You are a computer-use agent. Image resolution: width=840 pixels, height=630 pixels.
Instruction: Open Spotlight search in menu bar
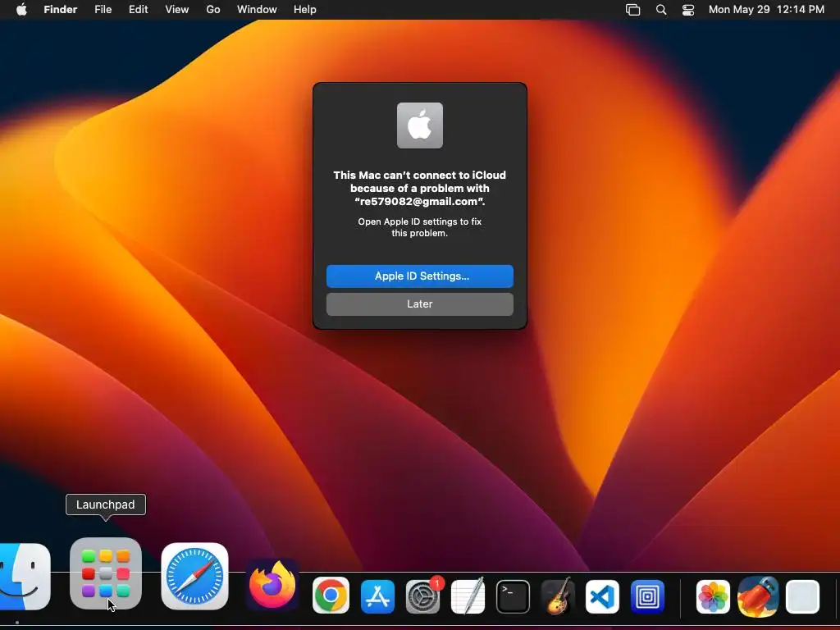pos(662,10)
